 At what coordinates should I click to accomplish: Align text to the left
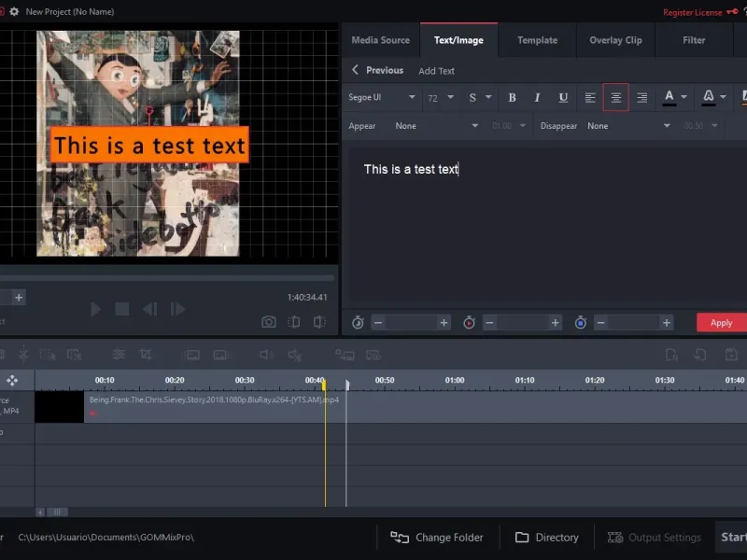pos(590,98)
